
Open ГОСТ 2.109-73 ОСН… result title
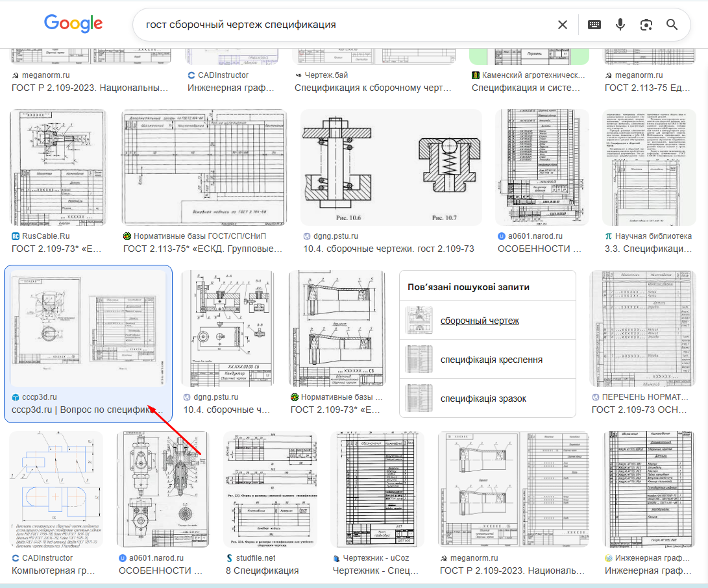click(639, 410)
